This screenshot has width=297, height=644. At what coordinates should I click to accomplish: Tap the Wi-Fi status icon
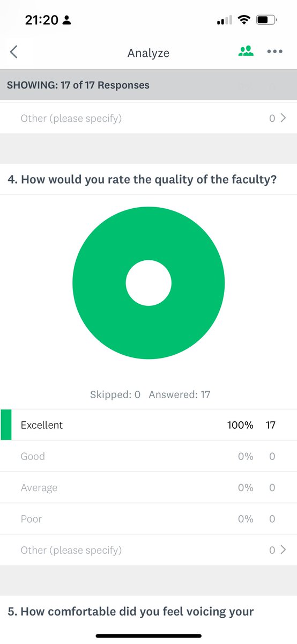click(x=244, y=20)
